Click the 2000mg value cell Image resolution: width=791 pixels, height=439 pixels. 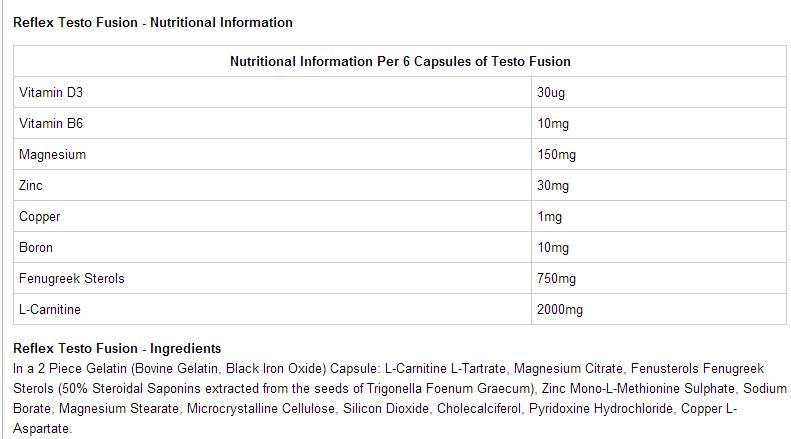pos(560,310)
